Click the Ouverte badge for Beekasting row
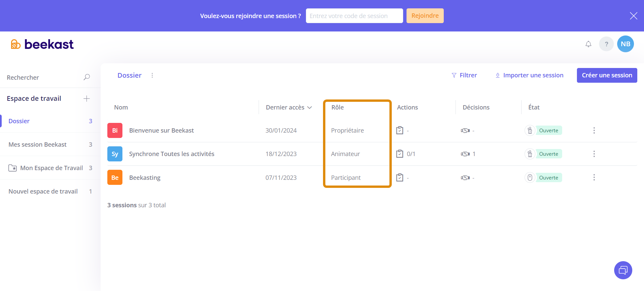The height and width of the screenshot is (291, 644). (x=549, y=178)
